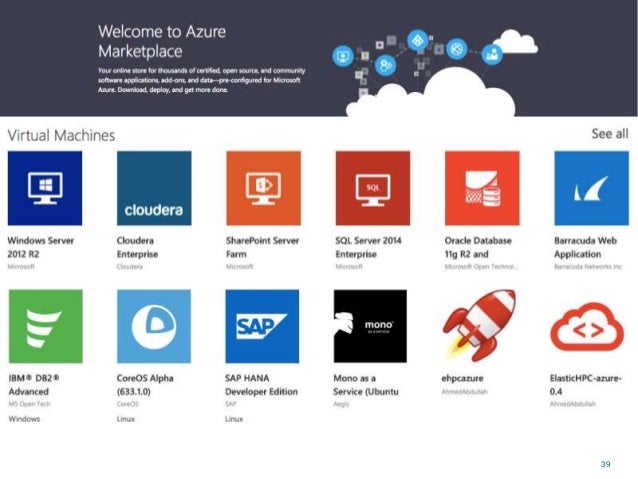This screenshot has width=638, height=479.
Task: Click CoreOS publisher name under CoreOS Alpha
Action: click(x=128, y=404)
